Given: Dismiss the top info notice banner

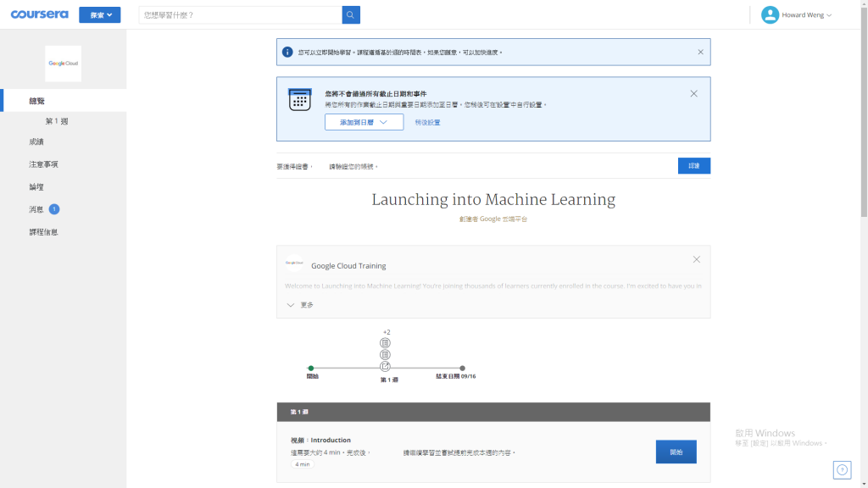Looking at the screenshot, I should tap(700, 52).
